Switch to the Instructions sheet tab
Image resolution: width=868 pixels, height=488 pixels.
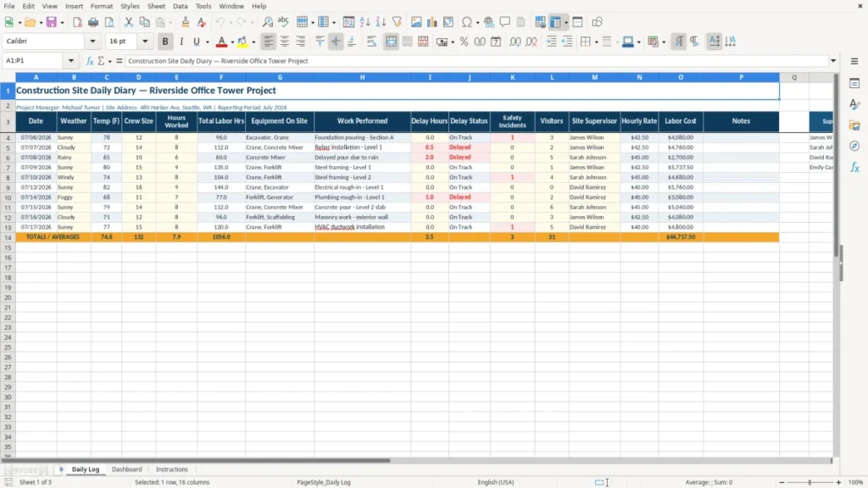pos(171,469)
